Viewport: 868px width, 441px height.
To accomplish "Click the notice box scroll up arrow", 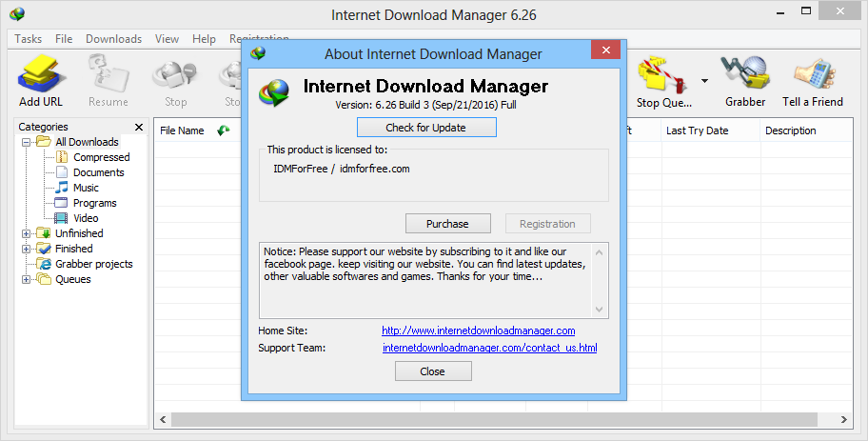I will pyautogui.click(x=599, y=252).
